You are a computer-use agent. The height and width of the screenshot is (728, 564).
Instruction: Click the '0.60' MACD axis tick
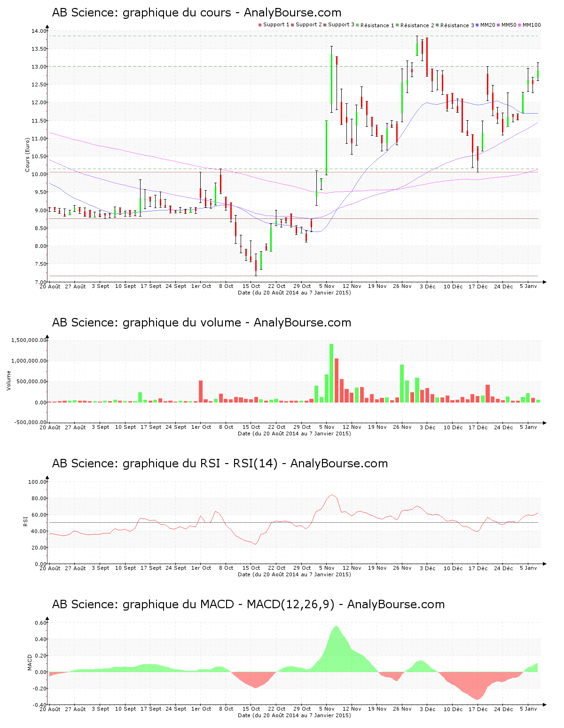coord(40,623)
